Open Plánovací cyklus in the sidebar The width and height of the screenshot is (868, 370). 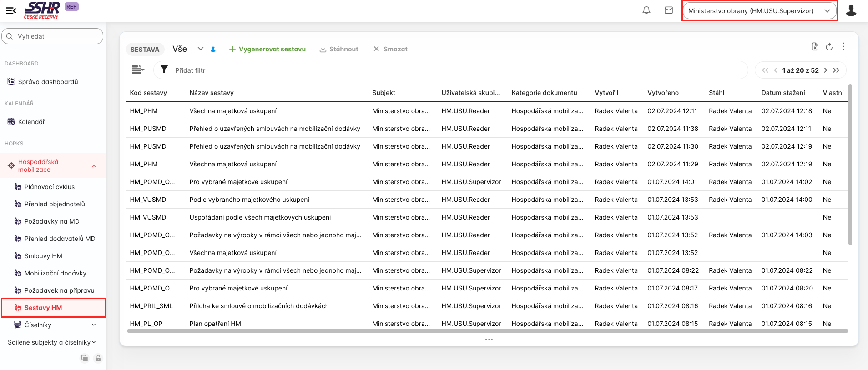pos(49,187)
